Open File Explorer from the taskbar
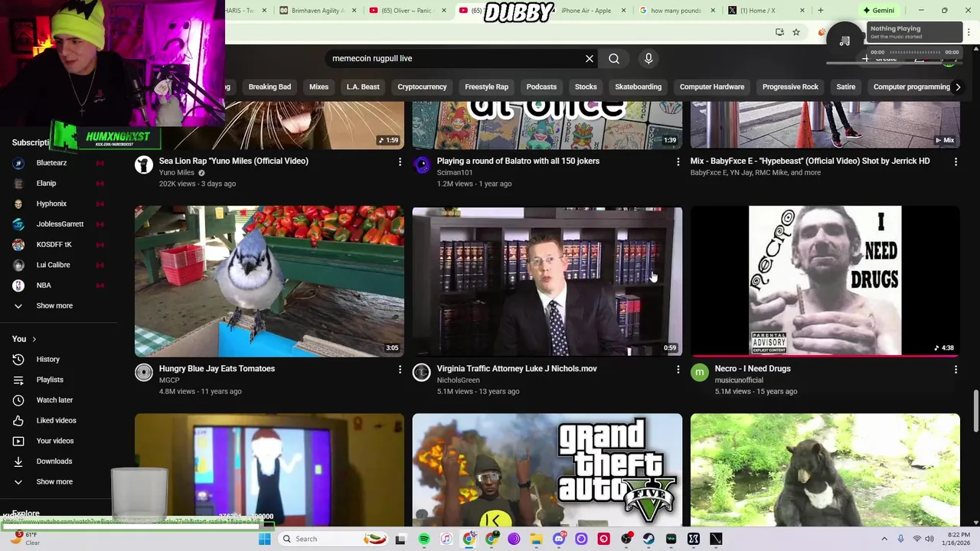Image resolution: width=980 pixels, height=551 pixels. coord(537,539)
